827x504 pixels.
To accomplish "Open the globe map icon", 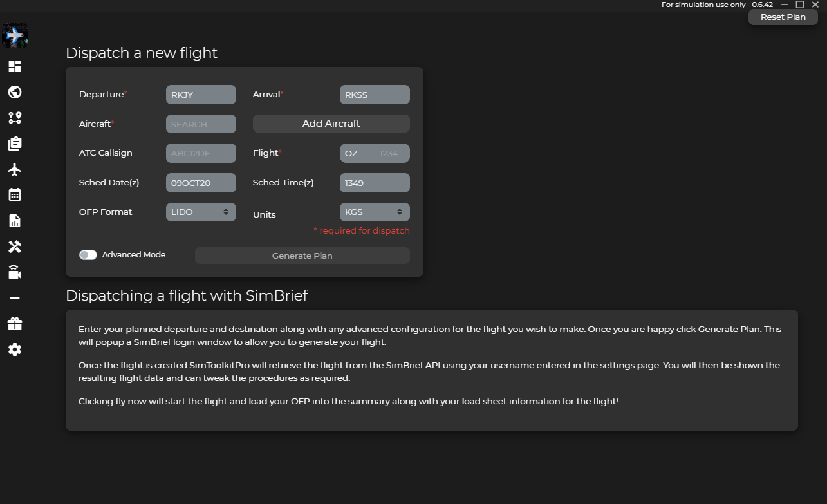I will pyautogui.click(x=15, y=92).
